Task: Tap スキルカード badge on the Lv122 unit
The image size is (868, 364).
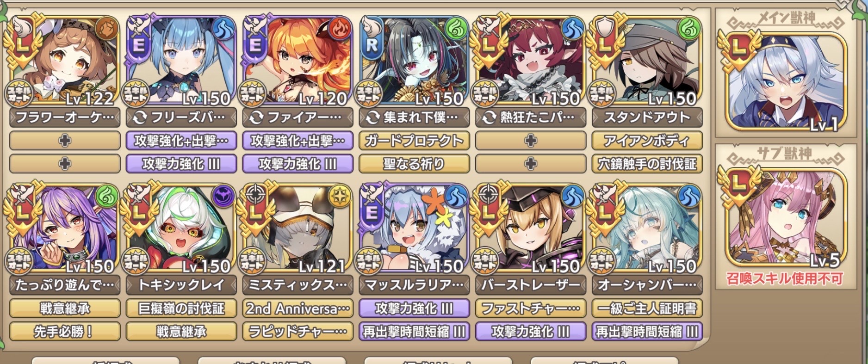Action: point(19,93)
